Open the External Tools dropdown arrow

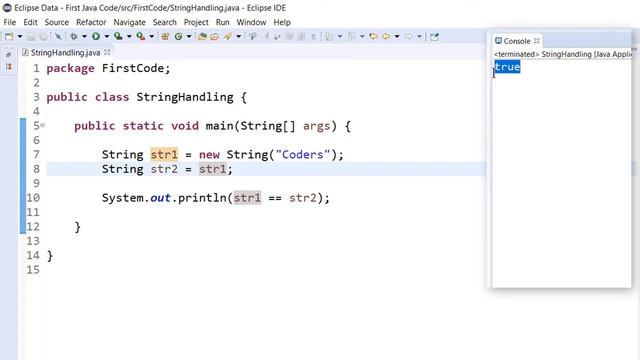coord(152,36)
